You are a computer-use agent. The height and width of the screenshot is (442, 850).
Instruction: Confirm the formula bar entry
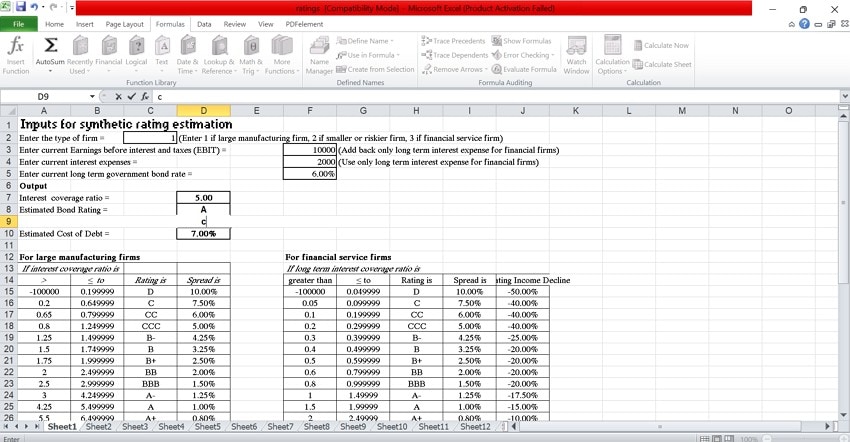pos(131,97)
